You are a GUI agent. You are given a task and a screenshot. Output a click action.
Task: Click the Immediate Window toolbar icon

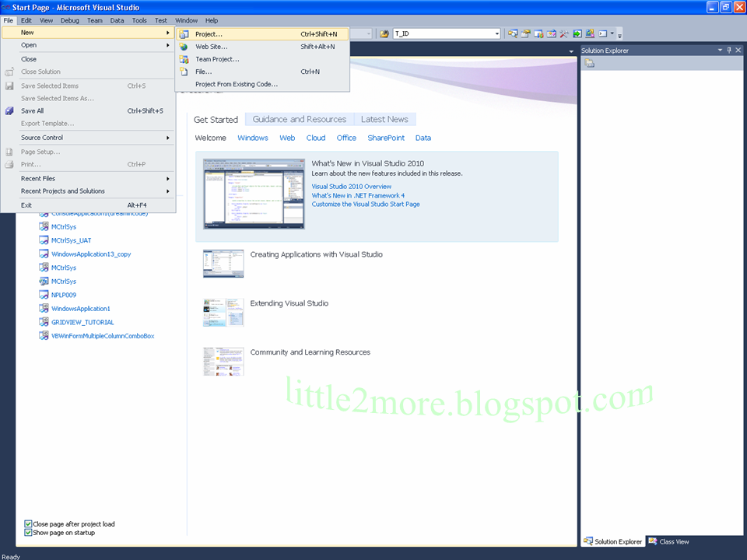(576, 33)
